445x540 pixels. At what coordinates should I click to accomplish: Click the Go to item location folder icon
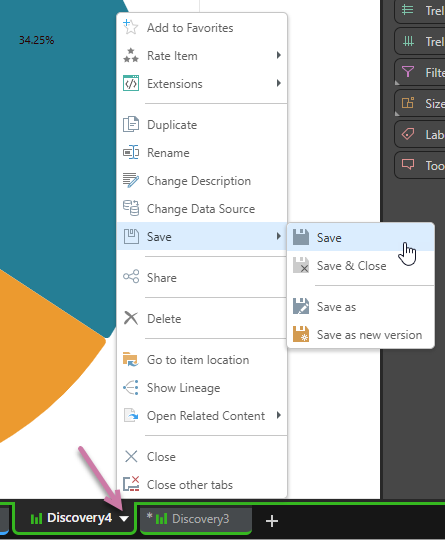coord(131,360)
